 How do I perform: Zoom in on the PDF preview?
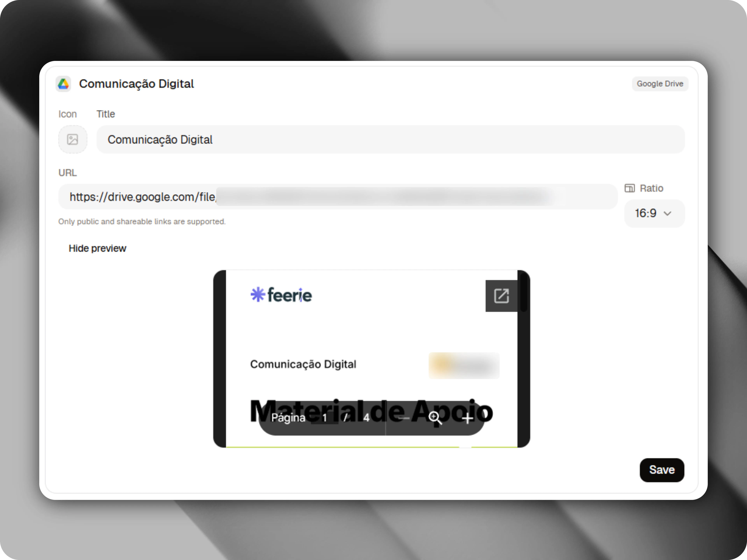[467, 419]
